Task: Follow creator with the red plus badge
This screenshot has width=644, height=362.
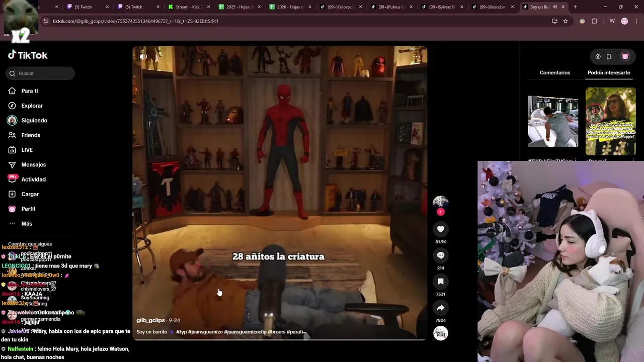Action: pos(440,212)
